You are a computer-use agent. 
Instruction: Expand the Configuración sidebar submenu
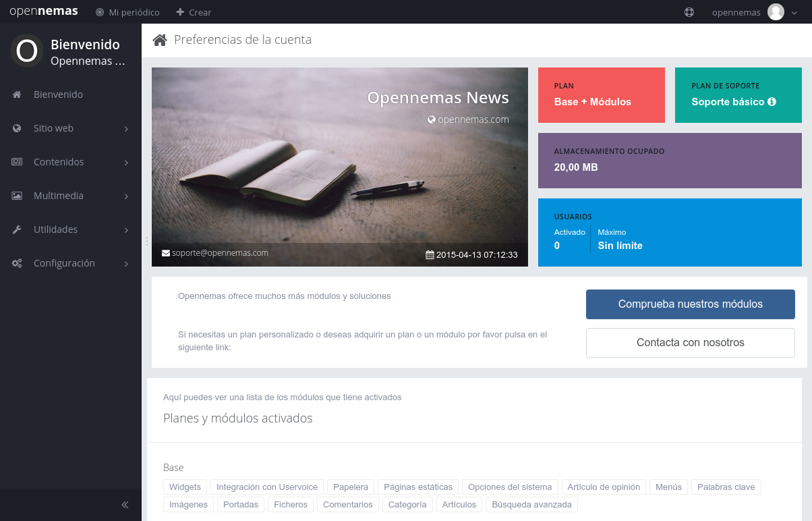pyautogui.click(x=126, y=264)
